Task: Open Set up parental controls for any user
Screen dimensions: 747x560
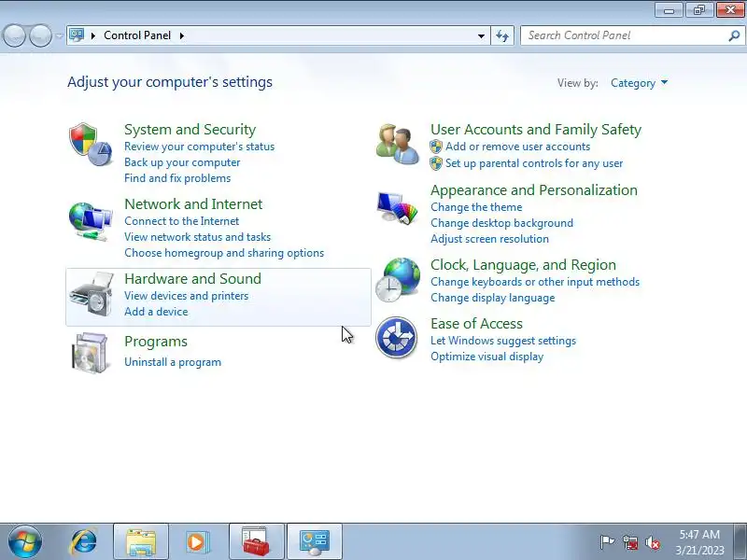Action: point(534,163)
